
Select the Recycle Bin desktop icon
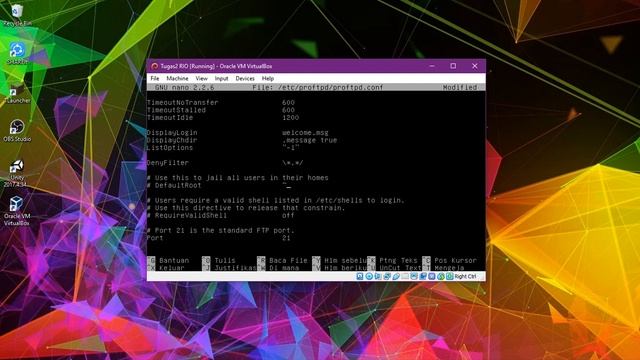pos(17,15)
